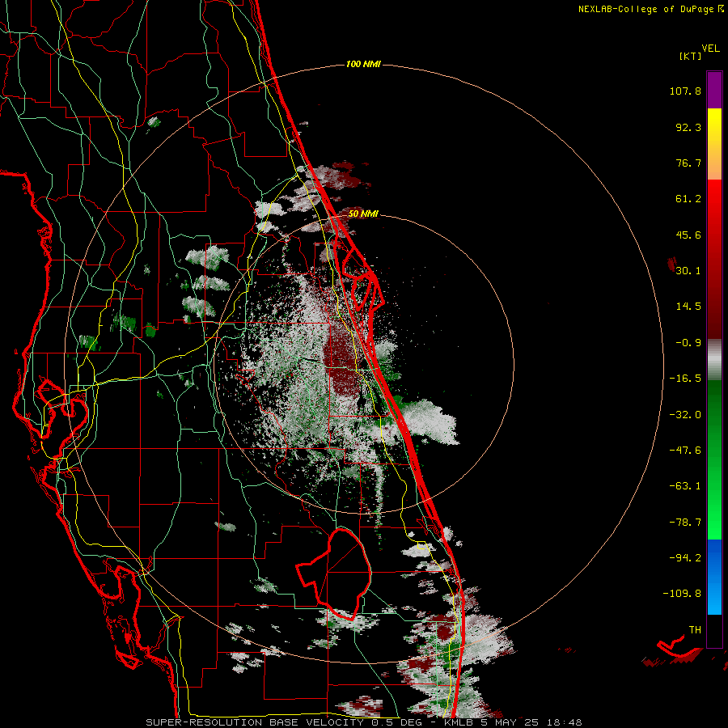Image resolution: width=728 pixels, height=728 pixels.
Task: Click the TH threshold label
Action: [x=695, y=630]
